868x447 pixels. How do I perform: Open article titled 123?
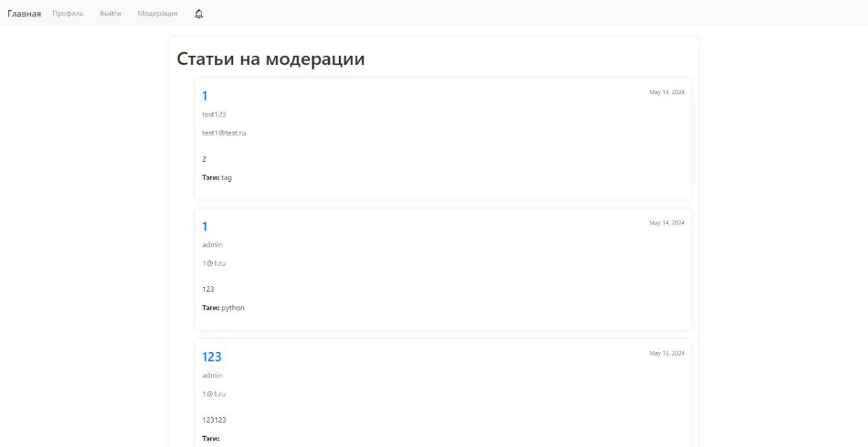point(212,357)
